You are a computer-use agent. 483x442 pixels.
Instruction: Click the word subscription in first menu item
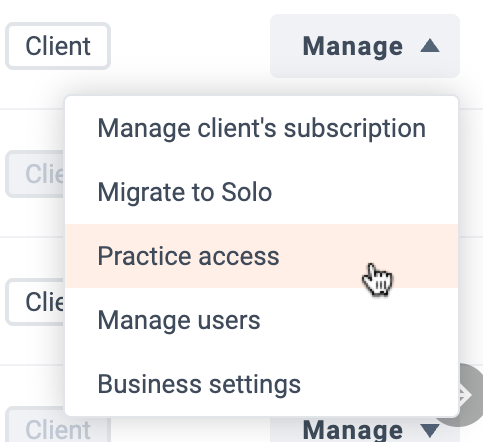(x=355, y=129)
